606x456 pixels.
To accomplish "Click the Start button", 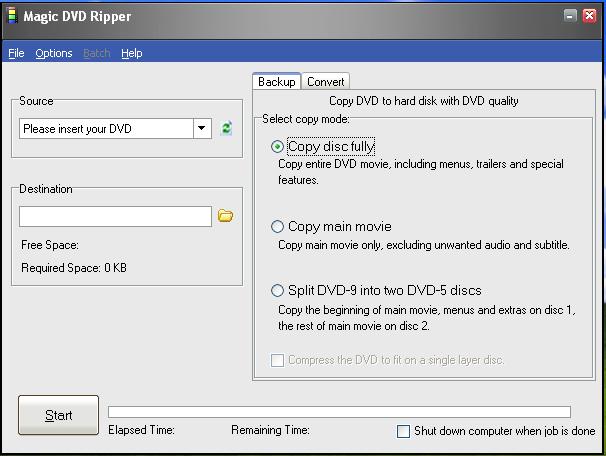I will coord(58,415).
